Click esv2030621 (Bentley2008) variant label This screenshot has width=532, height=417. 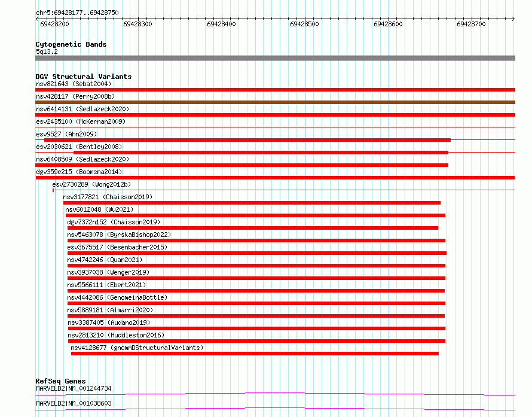click(x=79, y=147)
